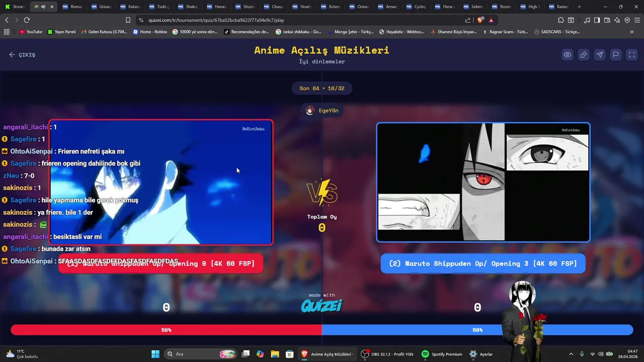Image resolution: width=644 pixels, height=362 pixels.
Task: Click the flag report icon
Action: [616, 55]
